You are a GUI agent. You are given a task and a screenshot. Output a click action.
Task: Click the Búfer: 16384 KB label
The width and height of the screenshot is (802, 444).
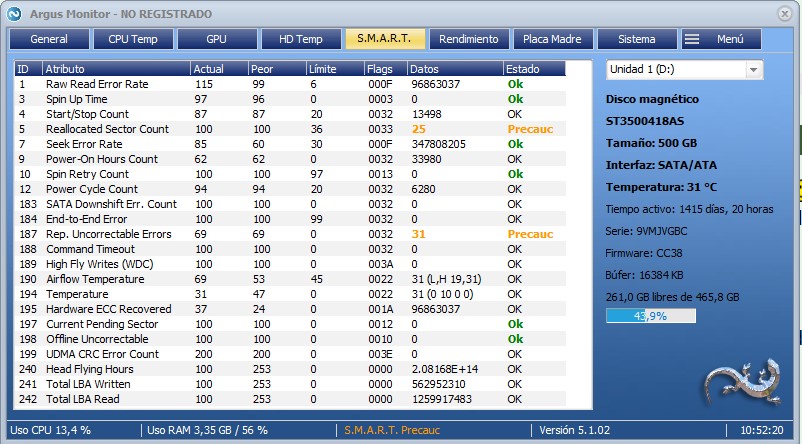644,275
